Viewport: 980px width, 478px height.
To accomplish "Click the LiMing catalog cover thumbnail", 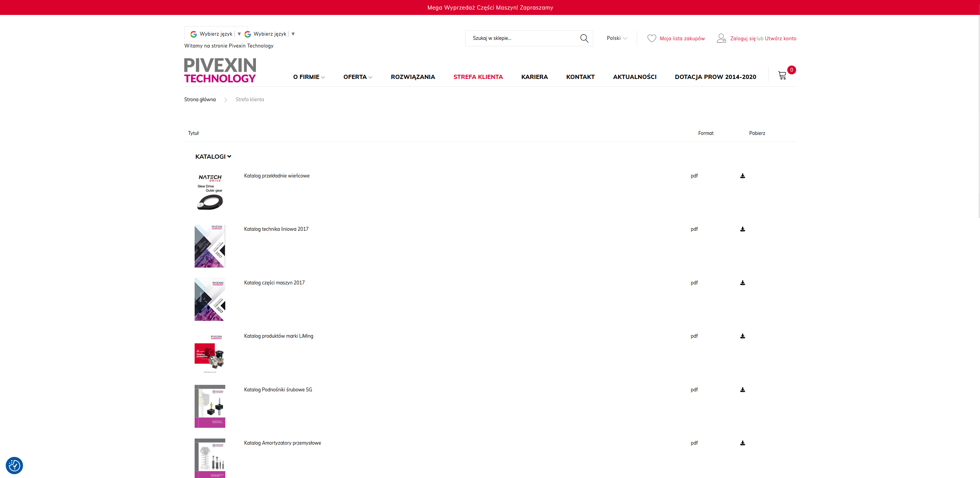I will [x=210, y=353].
